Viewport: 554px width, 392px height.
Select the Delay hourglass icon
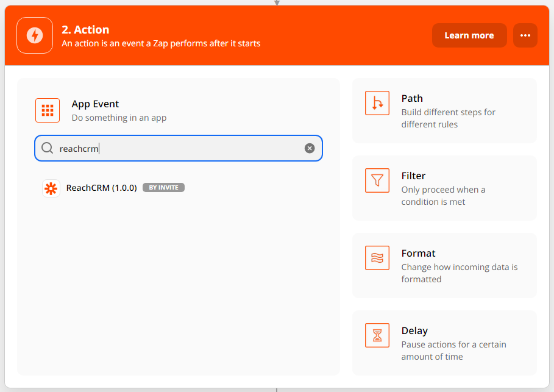(377, 335)
